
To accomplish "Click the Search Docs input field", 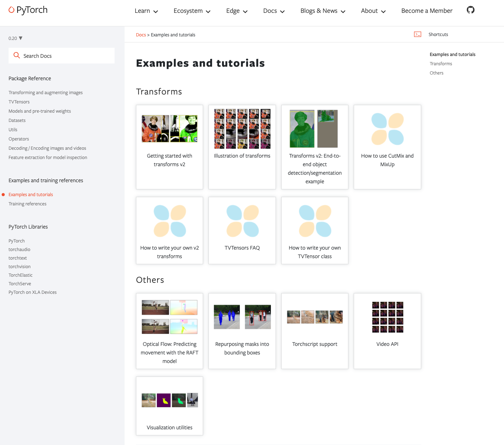I will 61,56.
